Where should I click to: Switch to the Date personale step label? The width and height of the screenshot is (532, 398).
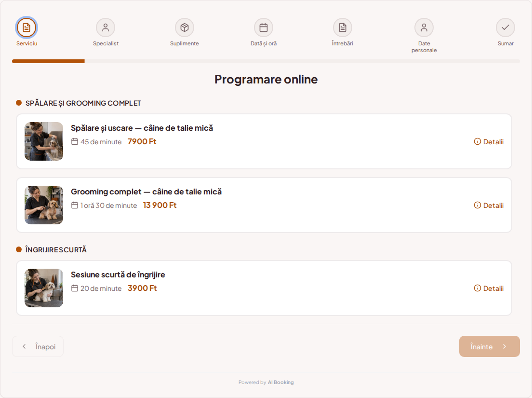point(424,47)
